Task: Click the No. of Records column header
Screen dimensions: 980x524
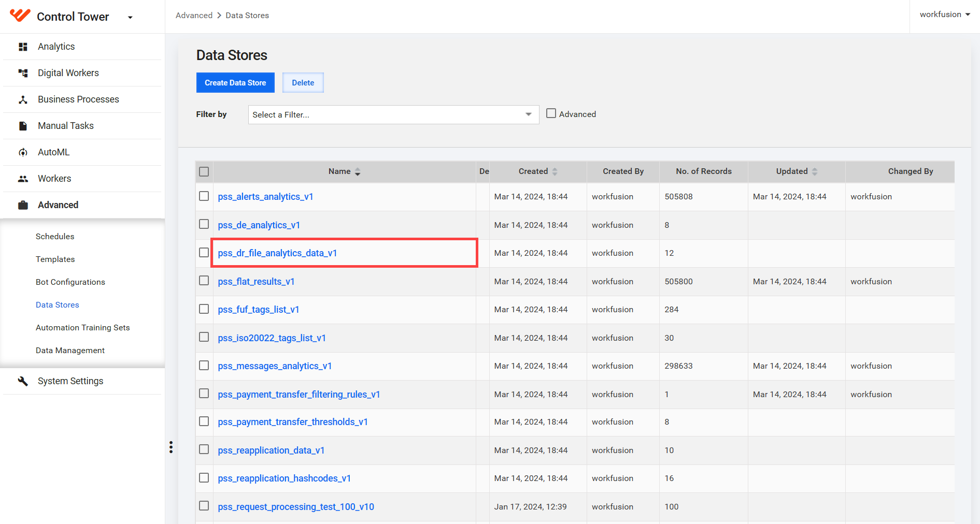Action: tap(704, 171)
